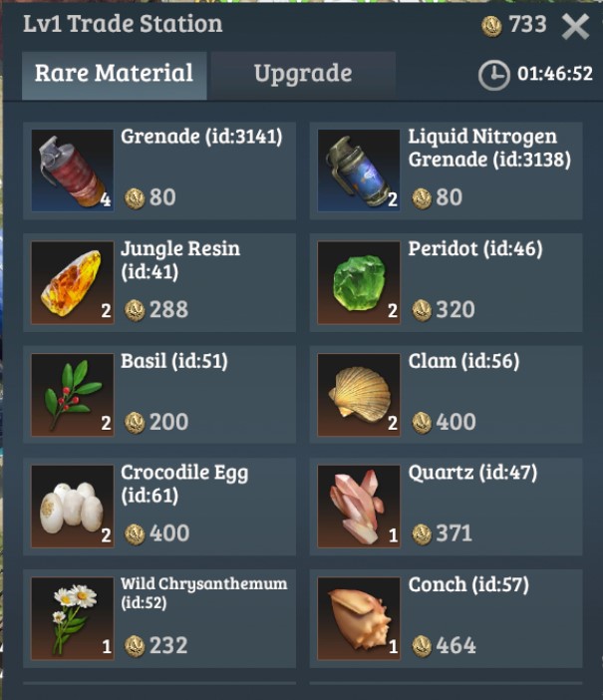Pick the Jungle Resin amber icon
The image size is (603, 700).
tap(72, 282)
